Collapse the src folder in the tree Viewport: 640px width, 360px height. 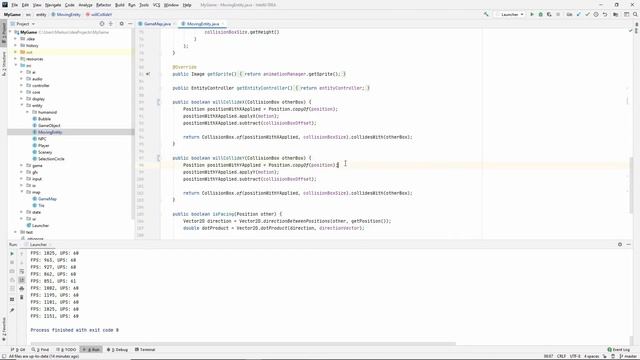16,65
